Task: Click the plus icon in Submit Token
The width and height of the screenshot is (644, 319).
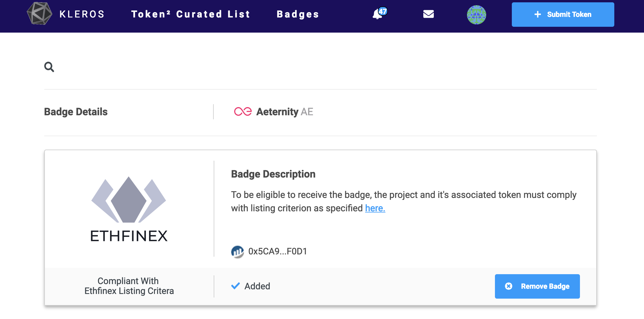Action: 537,14
